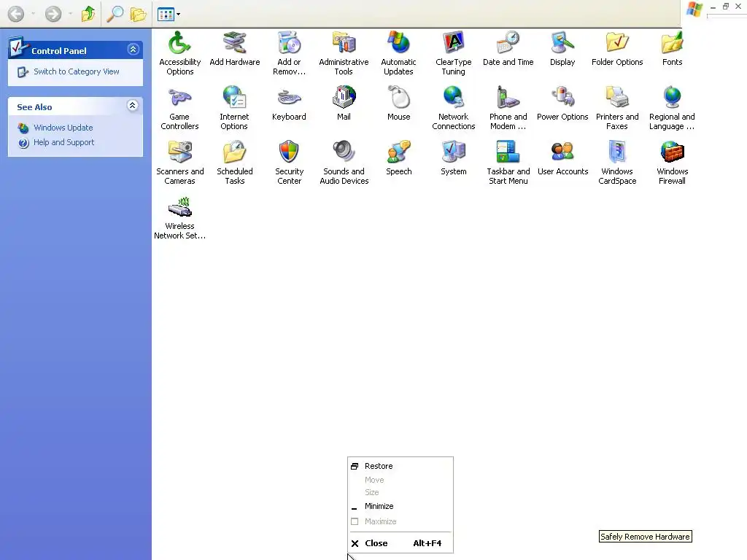The image size is (747, 560).
Task: Click Switch to Category View link
Action: [x=76, y=71]
